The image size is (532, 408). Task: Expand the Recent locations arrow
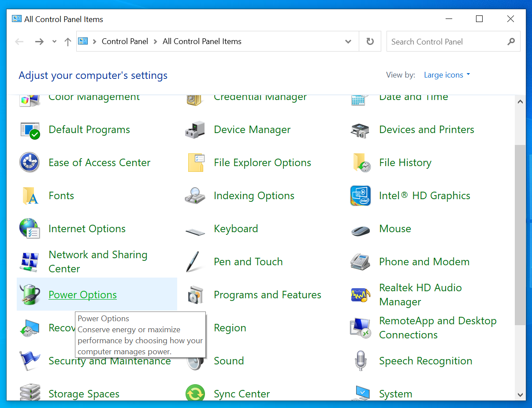pyautogui.click(x=54, y=42)
